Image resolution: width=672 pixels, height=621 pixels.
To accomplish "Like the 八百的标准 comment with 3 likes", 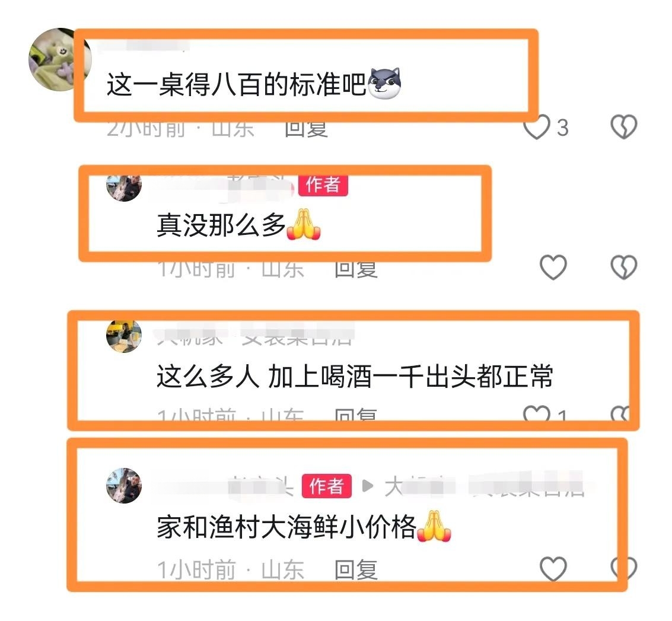I will (537, 128).
